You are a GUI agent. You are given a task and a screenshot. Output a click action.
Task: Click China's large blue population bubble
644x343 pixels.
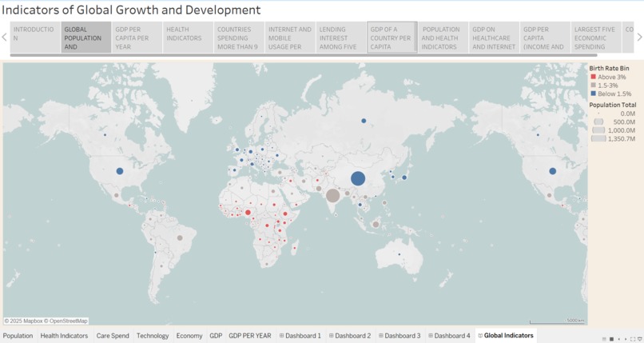pyautogui.click(x=358, y=178)
